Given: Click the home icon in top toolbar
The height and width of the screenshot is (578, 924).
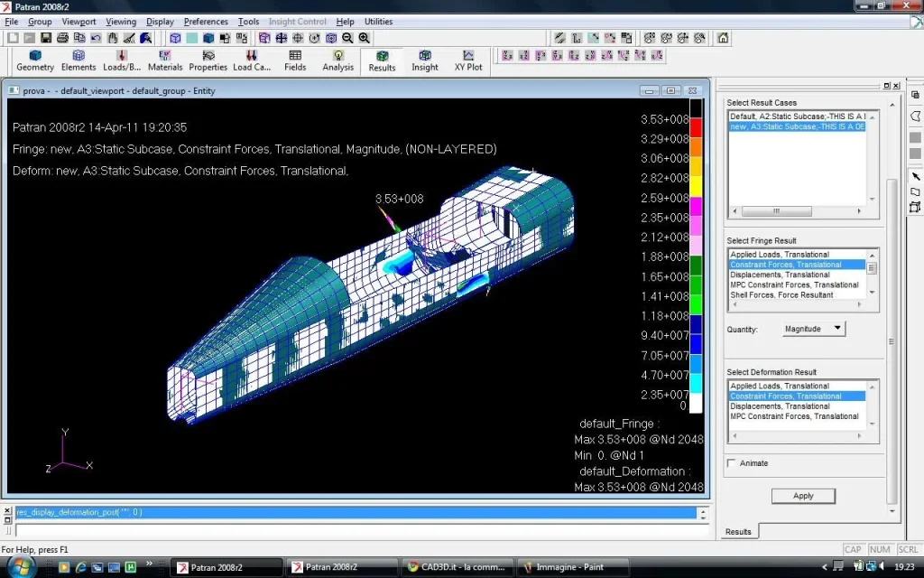Looking at the screenshot, I should [723, 38].
